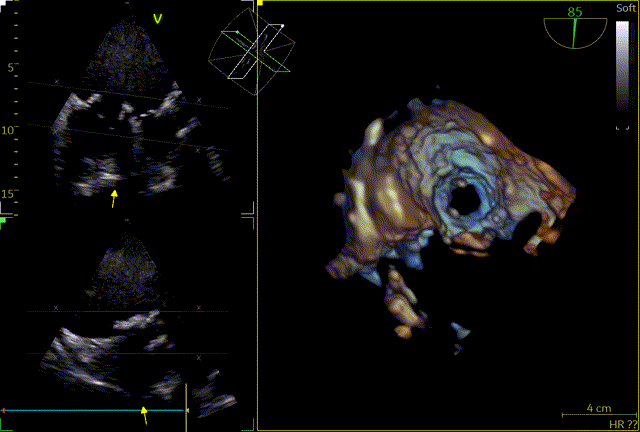Screen dimensions: 640x432
Task: Click the Soft grayscale map bar
Action: (623, 75)
